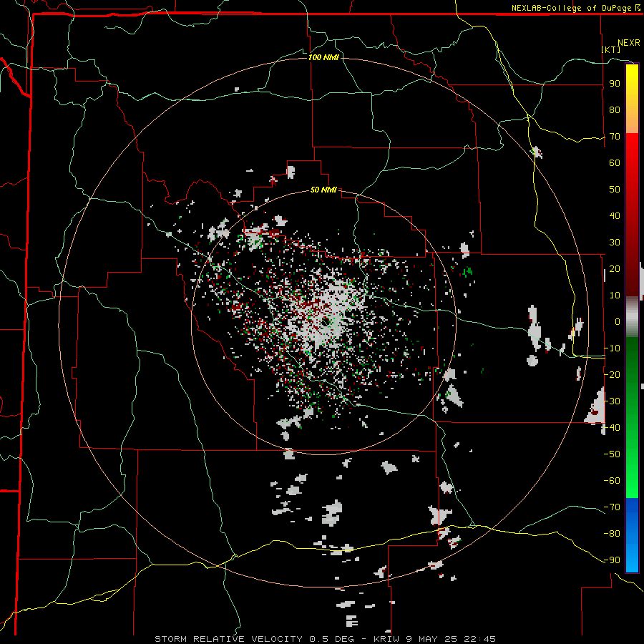Click the -30 scale value
Viewport: 644px width, 644px height.
(612, 401)
